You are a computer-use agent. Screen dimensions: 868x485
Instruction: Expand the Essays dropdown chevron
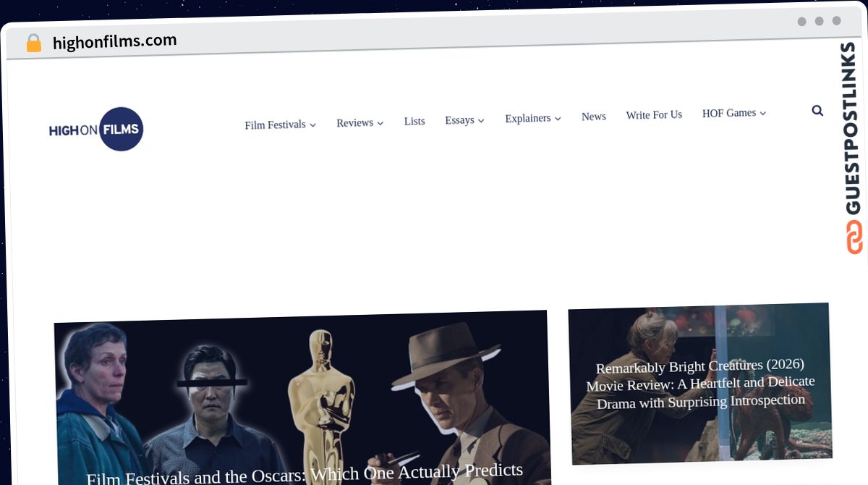tap(482, 120)
